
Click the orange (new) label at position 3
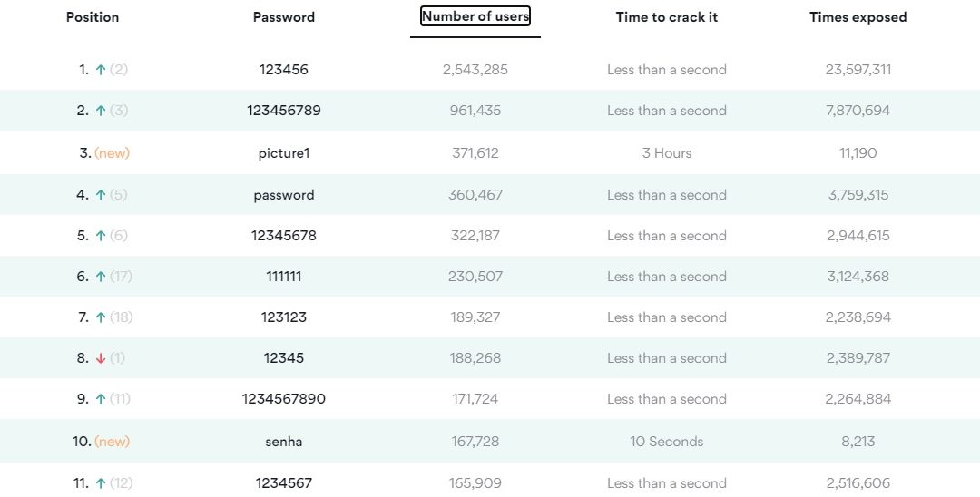click(113, 153)
